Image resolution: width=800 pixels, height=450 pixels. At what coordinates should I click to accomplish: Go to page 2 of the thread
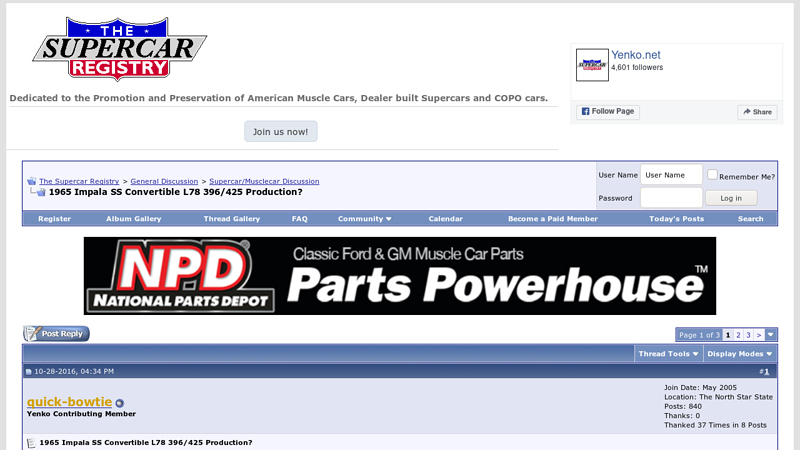(x=738, y=335)
